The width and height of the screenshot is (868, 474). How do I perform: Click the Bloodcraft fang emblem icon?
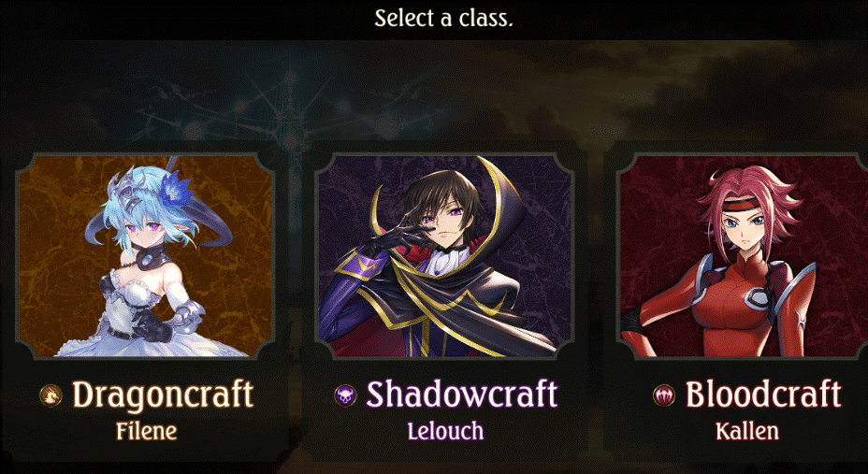[664, 395]
